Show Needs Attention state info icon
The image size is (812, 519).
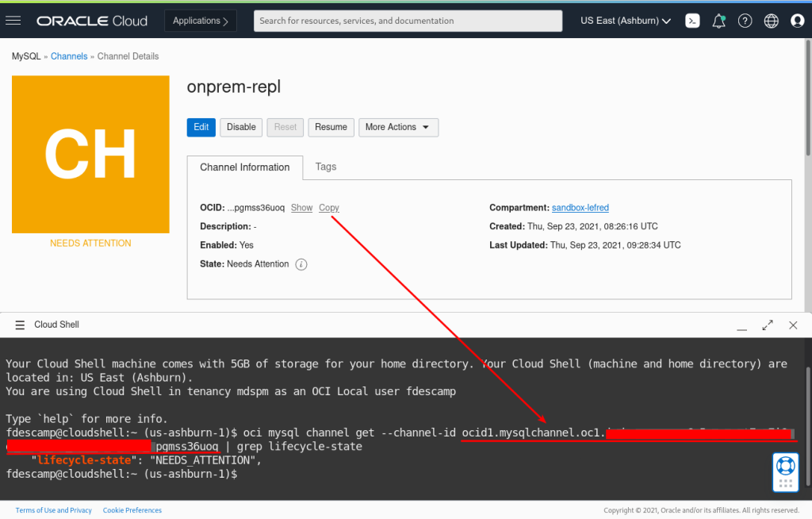point(301,264)
